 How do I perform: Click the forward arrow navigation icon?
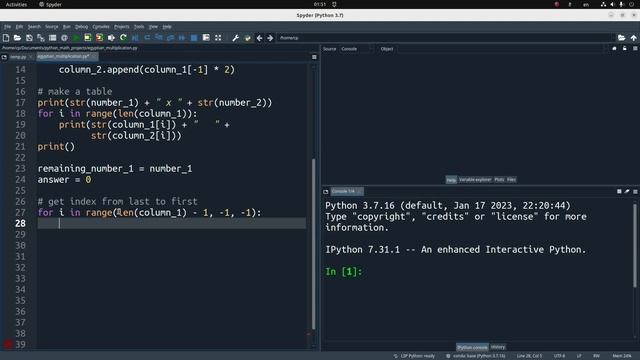pyautogui.click(x=270, y=38)
